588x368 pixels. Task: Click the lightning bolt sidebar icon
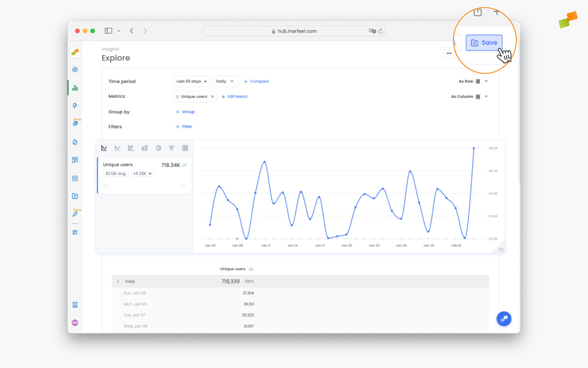coord(75,105)
